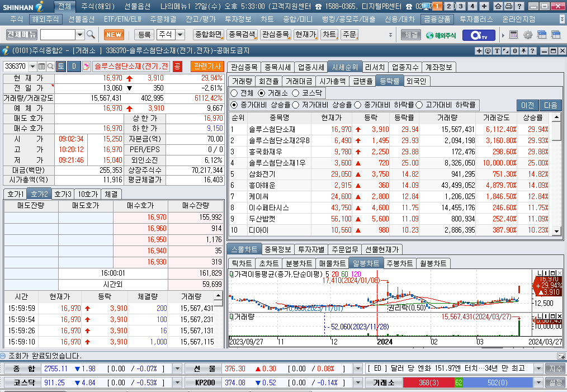Screen dimensions: 567x392
Task: Select the 코스닥 market radio button
Action: (295, 93)
